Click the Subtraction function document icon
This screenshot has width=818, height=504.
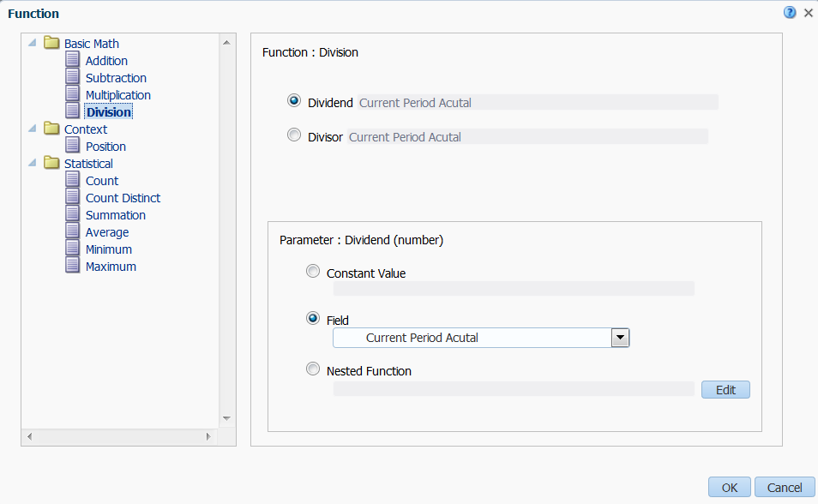click(x=73, y=76)
